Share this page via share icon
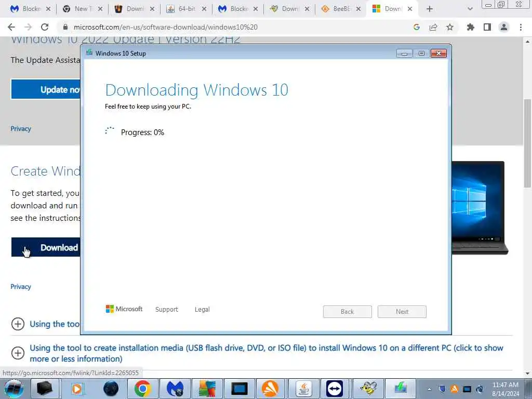This screenshot has width=532, height=399. click(x=433, y=27)
